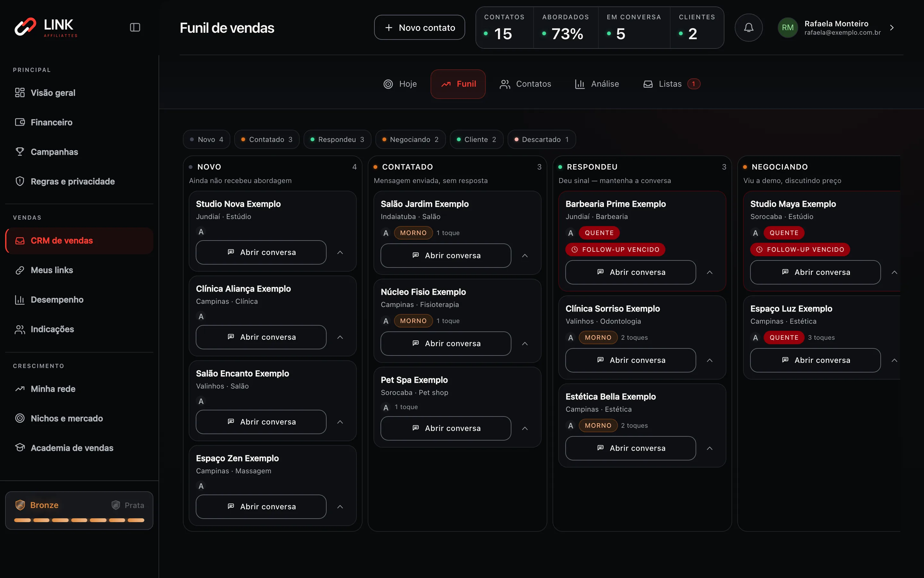The width and height of the screenshot is (924, 578).
Task: Click the Listas inbox tab icon
Action: tap(648, 84)
